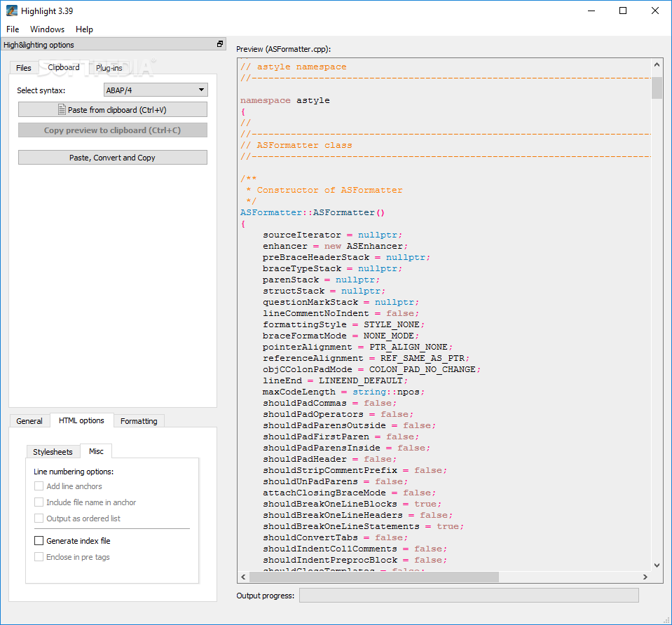Click 'pointerAlignment = PTR_ALIGN_NONE;' line

point(357,347)
